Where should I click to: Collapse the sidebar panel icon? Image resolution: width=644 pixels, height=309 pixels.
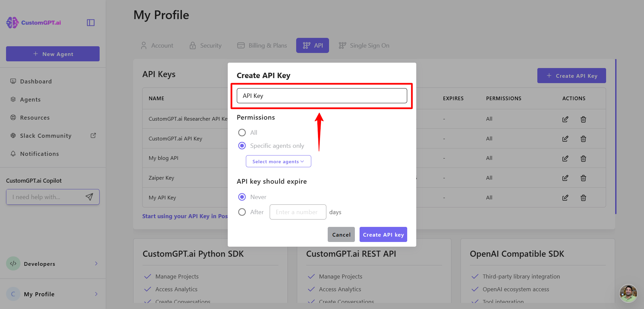[x=91, y=22]
